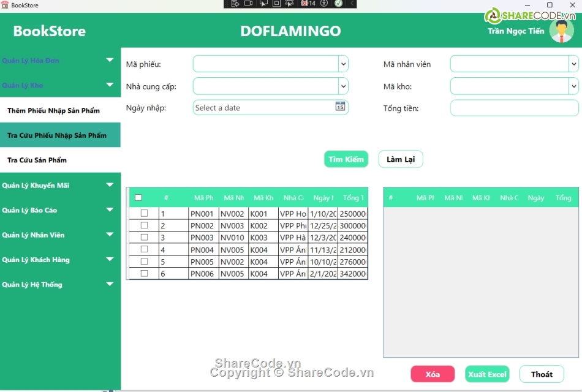The width and height of the screenshot is (582, 392).
Task: Click the region capture icon in the top toolbar
Action: [277, 4]
